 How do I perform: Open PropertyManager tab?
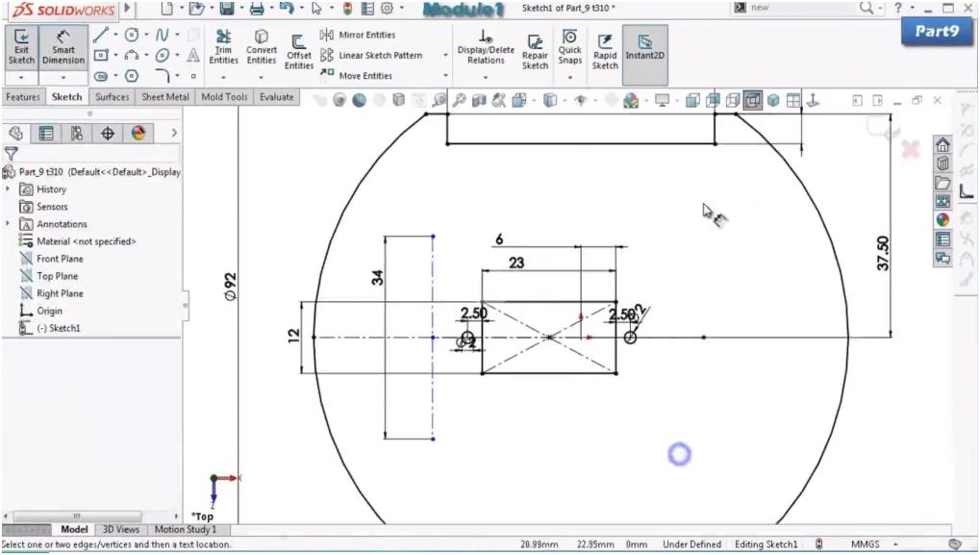[46, 133]
